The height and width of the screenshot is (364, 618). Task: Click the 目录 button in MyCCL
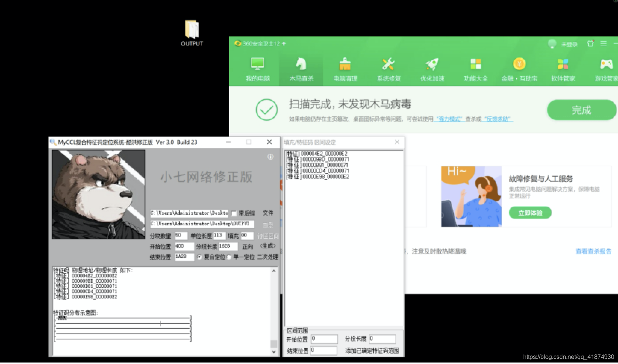pyautogui.click(x=268, y=225)
